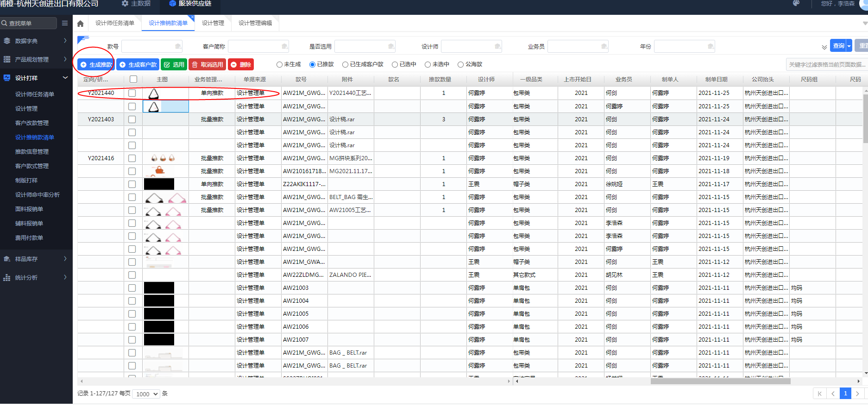The height and width of the screenshot is (406, 868).
Task: Click the horizontal table scrollbar thumb
Action: pos(720,381)
